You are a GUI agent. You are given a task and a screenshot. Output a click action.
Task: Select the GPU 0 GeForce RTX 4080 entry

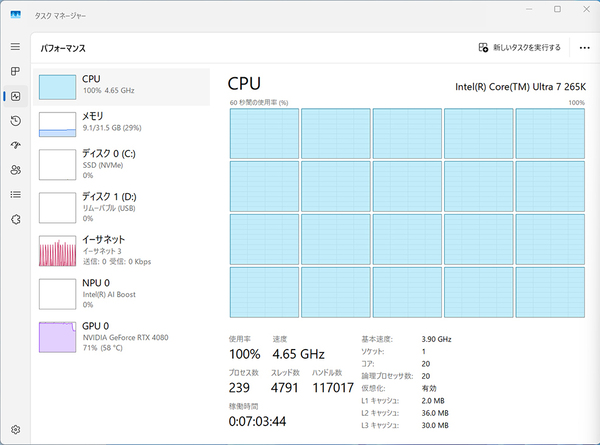coord(121,334)
